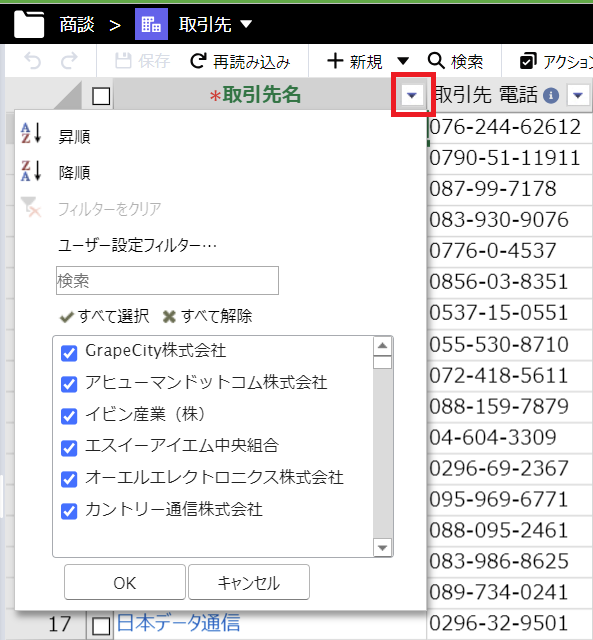Open 取引先名 column filter dropdown arrow

coord(412,96)
